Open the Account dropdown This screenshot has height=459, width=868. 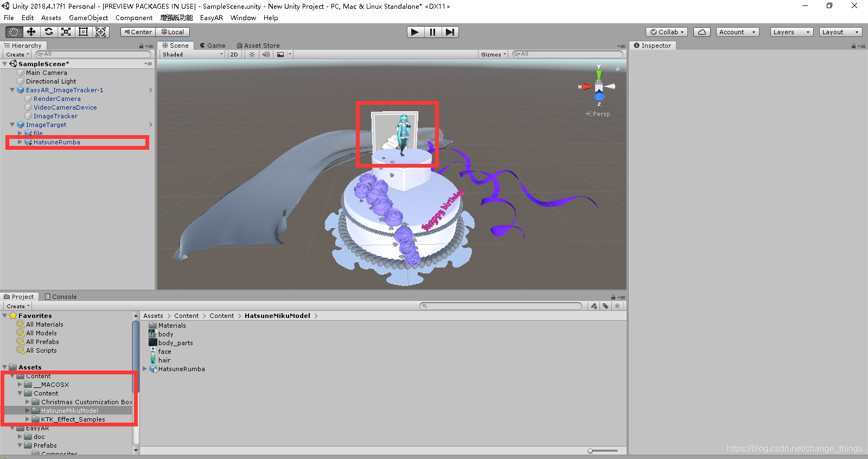tap(737, 32)
